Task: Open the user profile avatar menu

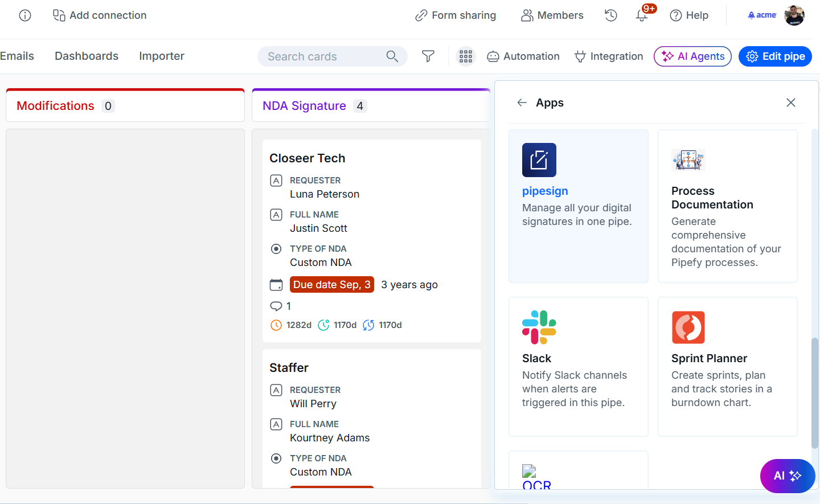Action: [x=794, y=15]
